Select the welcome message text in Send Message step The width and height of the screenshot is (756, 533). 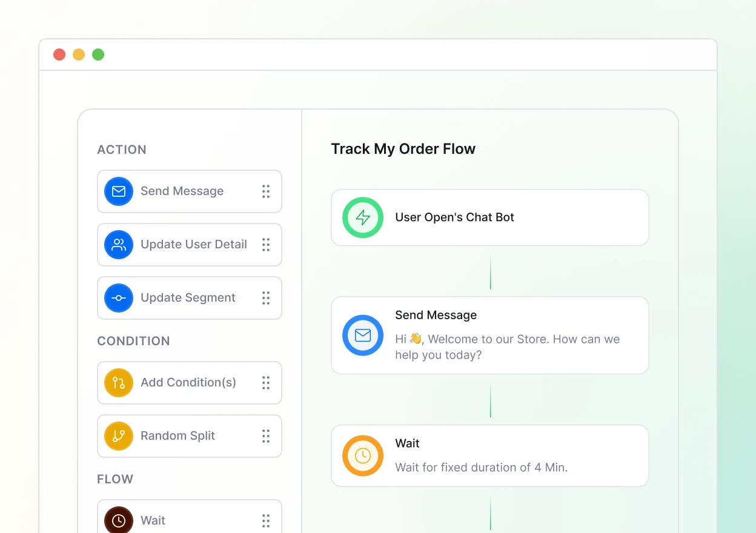click(507, 347)
